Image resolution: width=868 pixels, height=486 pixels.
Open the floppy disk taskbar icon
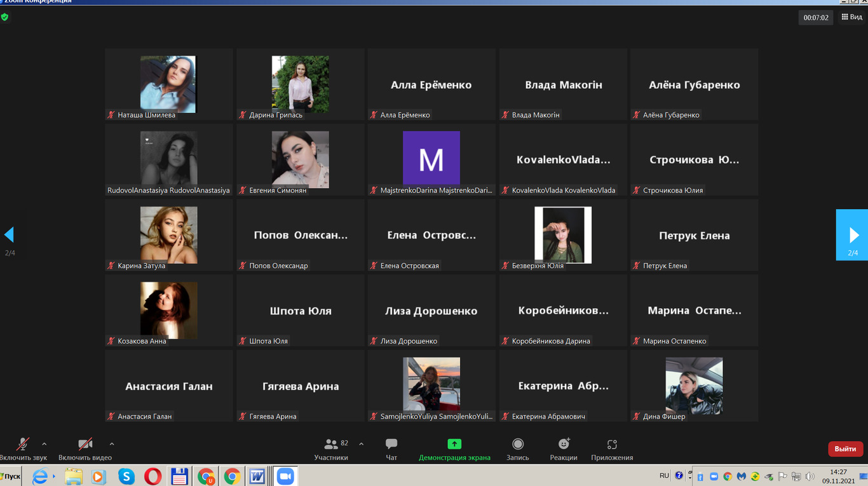pyautogui.click(x=179, y=476)
